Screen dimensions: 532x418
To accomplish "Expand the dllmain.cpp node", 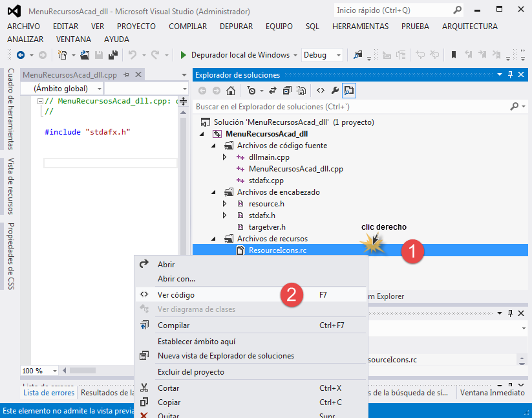I will click(x=224, y=157).
